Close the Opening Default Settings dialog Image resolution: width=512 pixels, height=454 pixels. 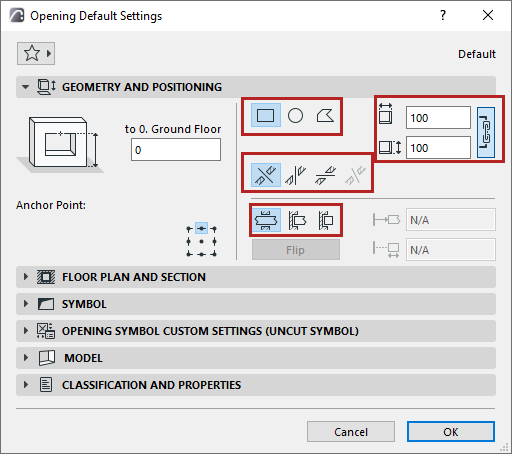[x=488, y=15]
